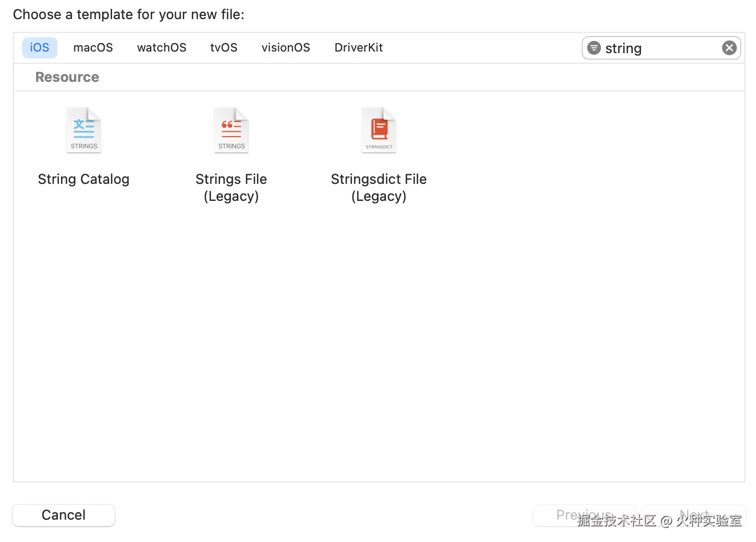Pick the Stringsdict File (Legacy) icon
Image resolution: width=756 pixels, height=542 pixels.
click(379, 130)
